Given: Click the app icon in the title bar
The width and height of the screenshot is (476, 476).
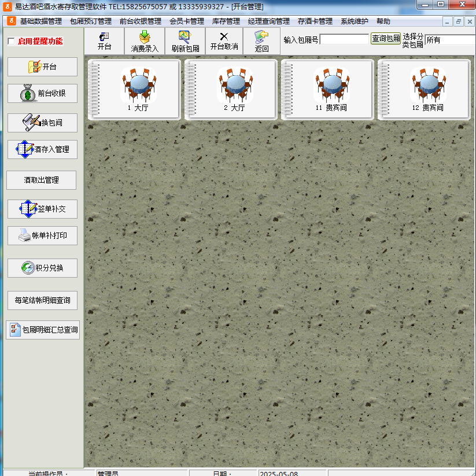Looking at the screenshot, I should (x=8, y=6).
